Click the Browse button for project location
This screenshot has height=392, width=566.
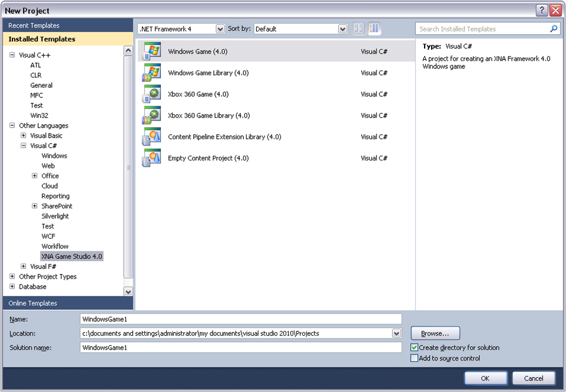point(435,333)
